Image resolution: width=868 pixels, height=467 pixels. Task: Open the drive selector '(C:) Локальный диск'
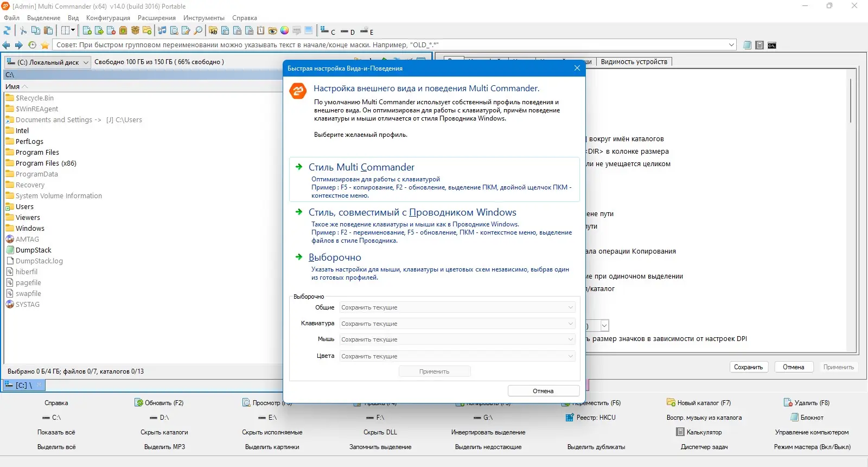tap(48, 62)
